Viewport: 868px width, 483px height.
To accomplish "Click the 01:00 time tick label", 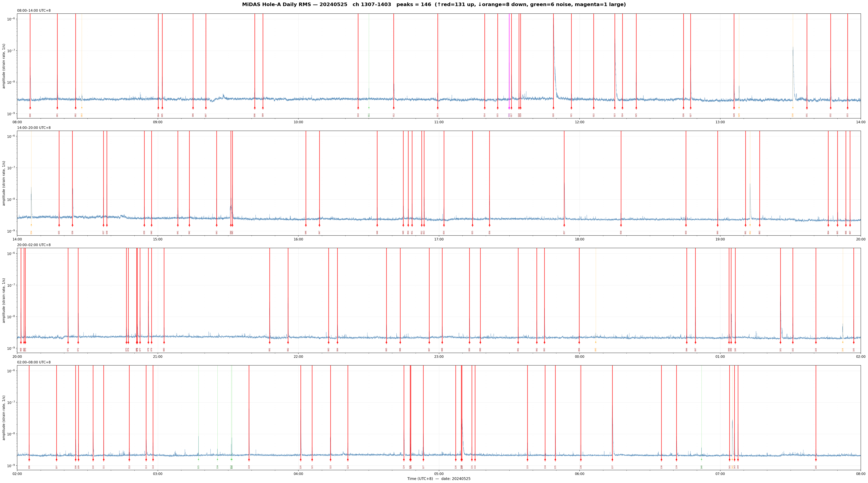I will (x=720, y=356).
